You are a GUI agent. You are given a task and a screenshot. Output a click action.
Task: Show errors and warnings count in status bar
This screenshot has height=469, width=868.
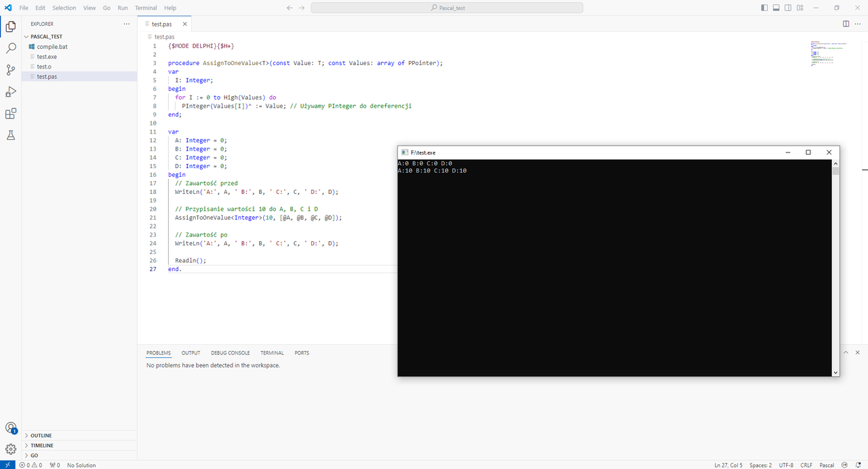(31, 465)
